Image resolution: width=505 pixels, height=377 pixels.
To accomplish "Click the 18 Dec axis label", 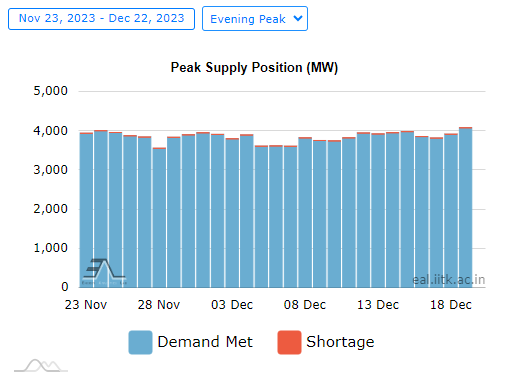I will (451, 305).
